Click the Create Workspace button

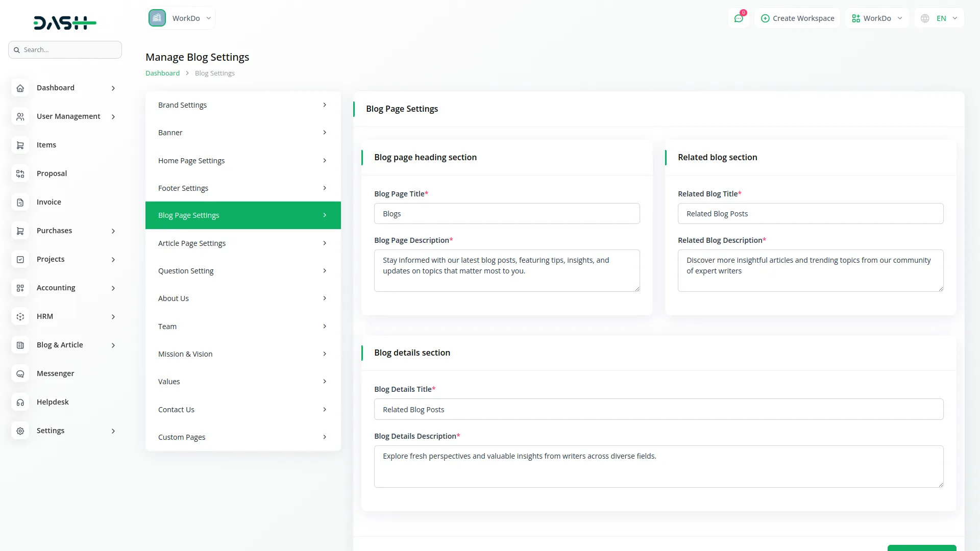click(x=797, y=18)
